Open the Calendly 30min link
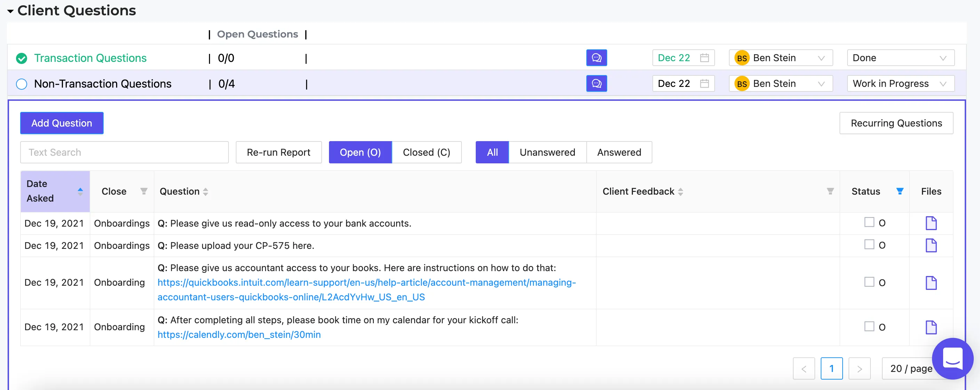The height and width of the screenshot is (390, 980). (x=239, y=334)
